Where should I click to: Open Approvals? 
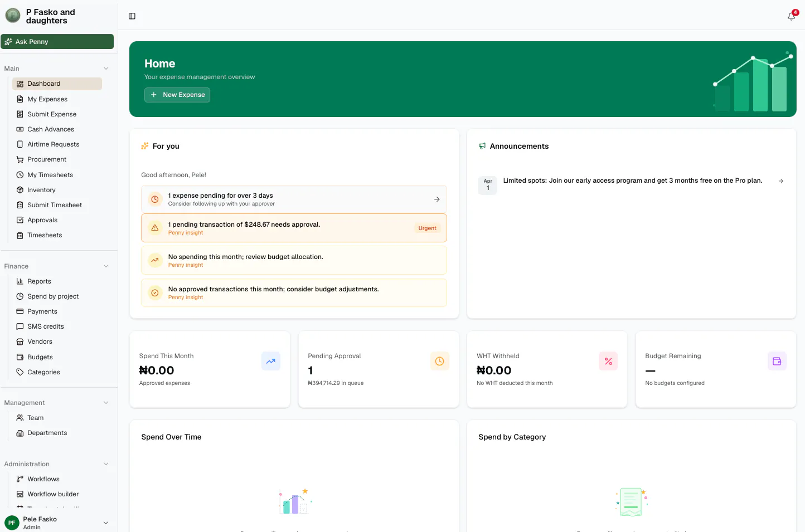57,220
